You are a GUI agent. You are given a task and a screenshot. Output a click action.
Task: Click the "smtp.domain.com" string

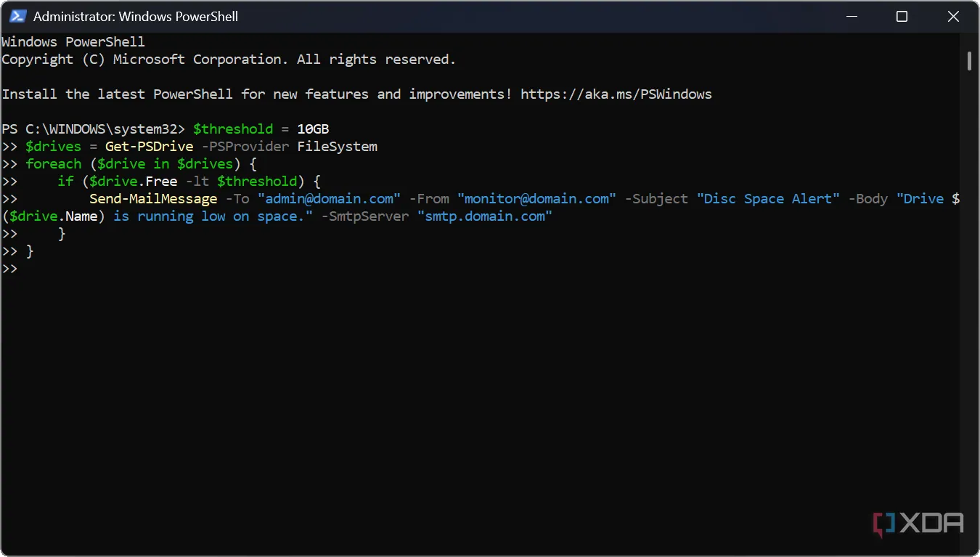(x=485, y=216)
